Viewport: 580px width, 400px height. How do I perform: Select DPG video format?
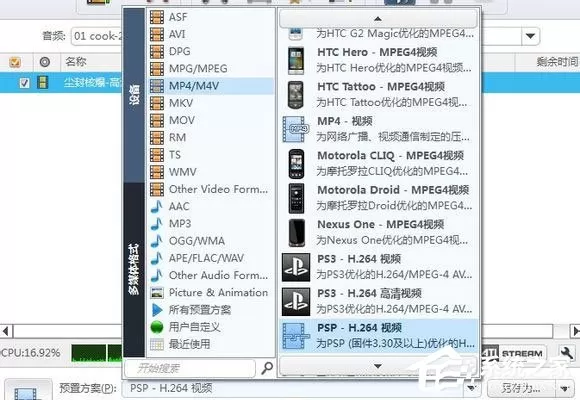(211, 51)
